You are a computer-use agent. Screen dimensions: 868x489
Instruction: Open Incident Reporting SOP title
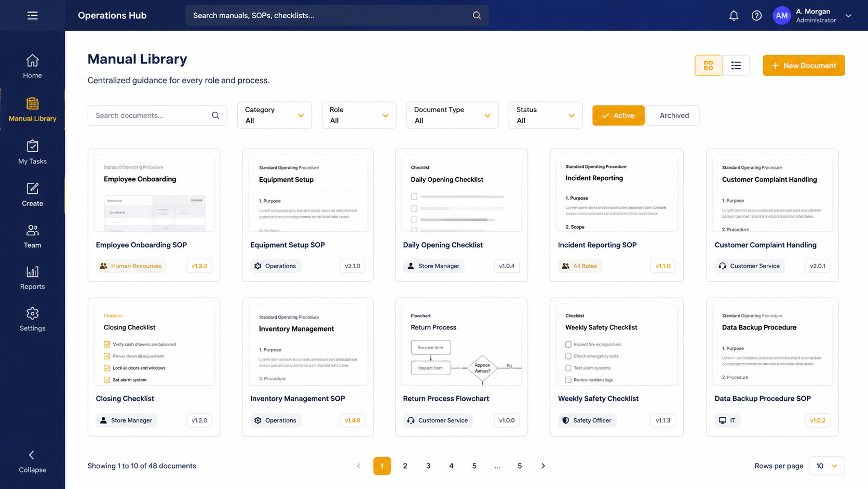point(597,245)
